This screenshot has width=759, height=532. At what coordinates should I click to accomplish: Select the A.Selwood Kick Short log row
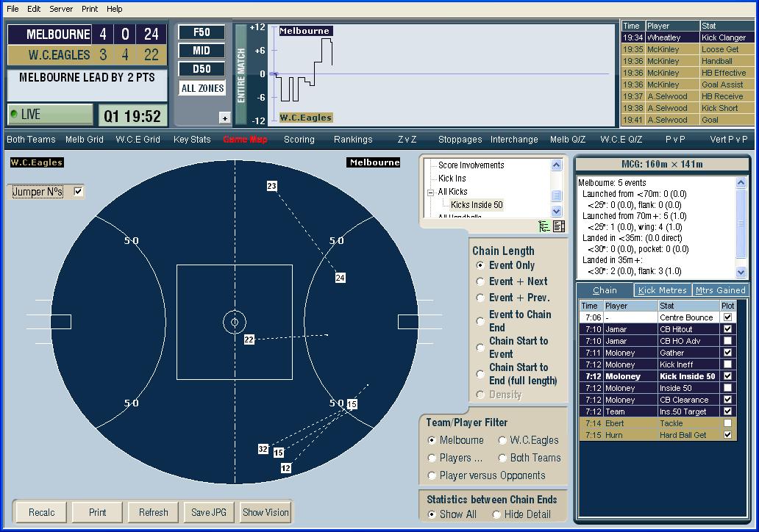(688, 108)
